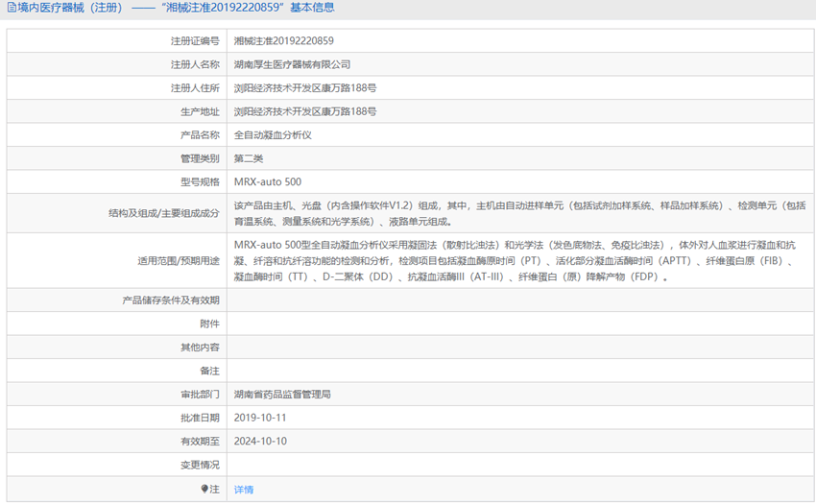The width and height of the screenshot is (816, 504).
Task: Click management category value 第二类
Action: [x=249, y=158]
